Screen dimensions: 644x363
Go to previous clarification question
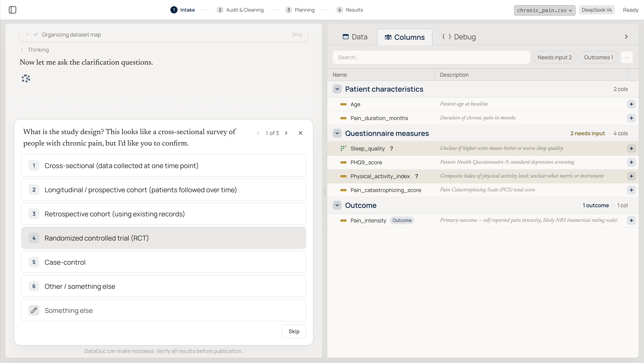(258, 133)
